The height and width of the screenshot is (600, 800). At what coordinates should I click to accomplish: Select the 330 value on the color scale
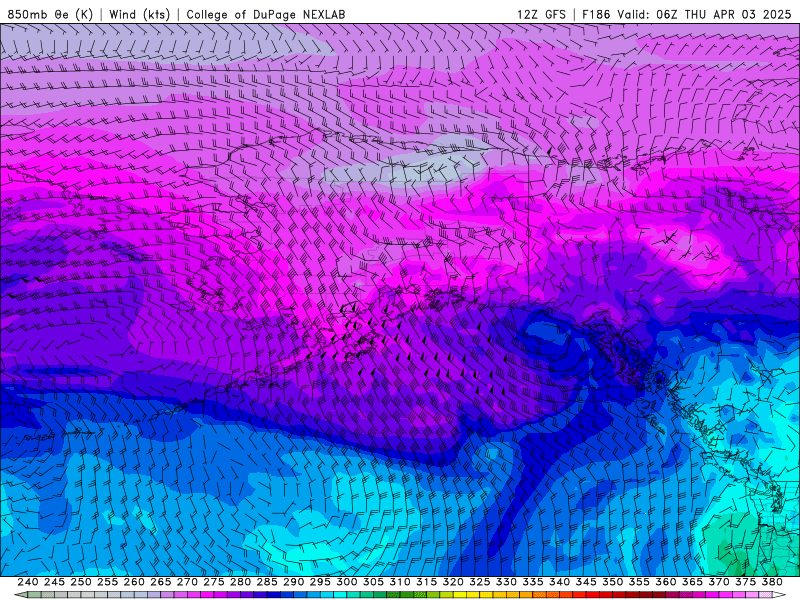point(506,582)
